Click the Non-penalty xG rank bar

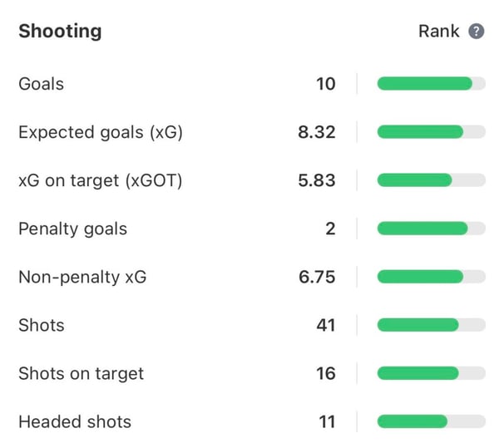click(x=431, y=277)
